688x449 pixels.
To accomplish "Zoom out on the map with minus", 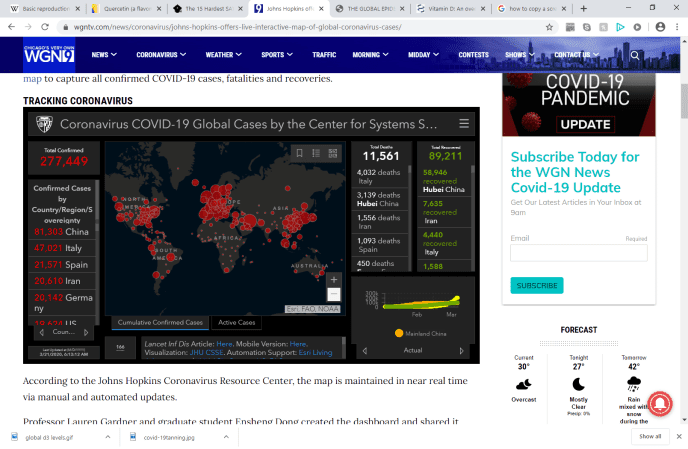I will (334, 294).
